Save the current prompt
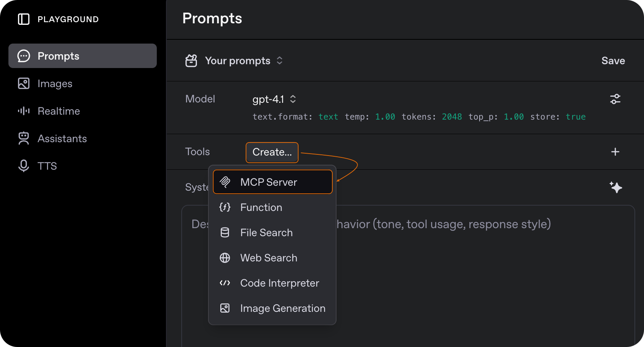644x347 pixels. click(613, 61)
